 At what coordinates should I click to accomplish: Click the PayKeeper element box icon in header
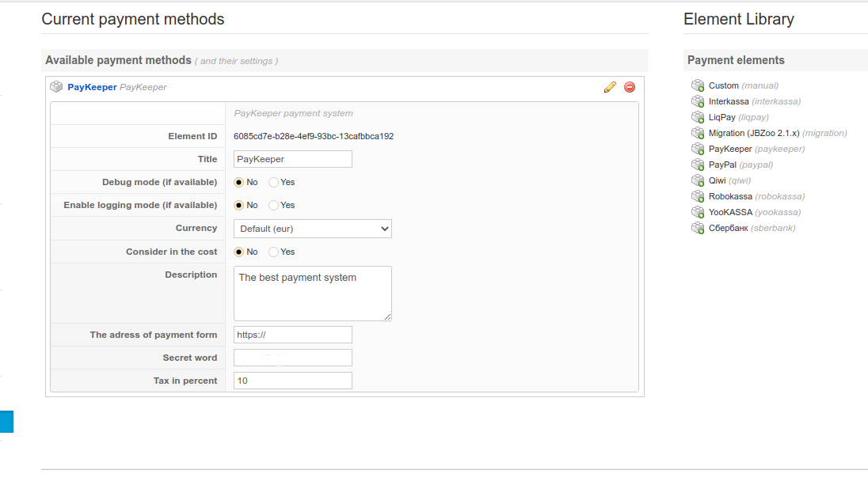[56, 87]
